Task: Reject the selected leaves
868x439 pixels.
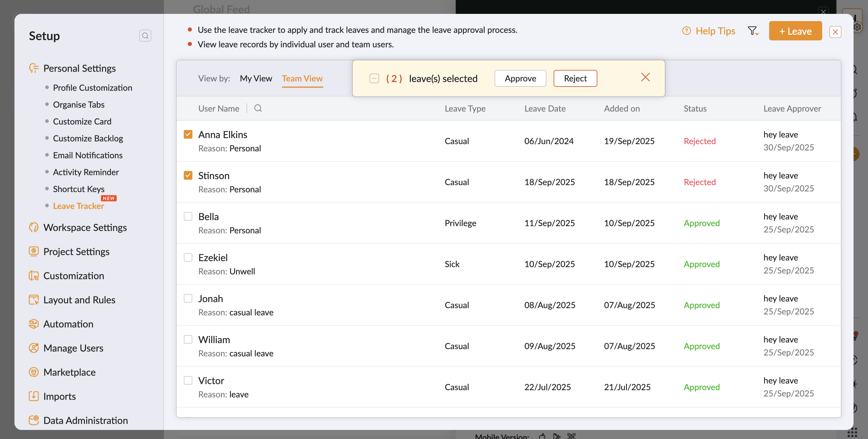Action: (575, 79)
